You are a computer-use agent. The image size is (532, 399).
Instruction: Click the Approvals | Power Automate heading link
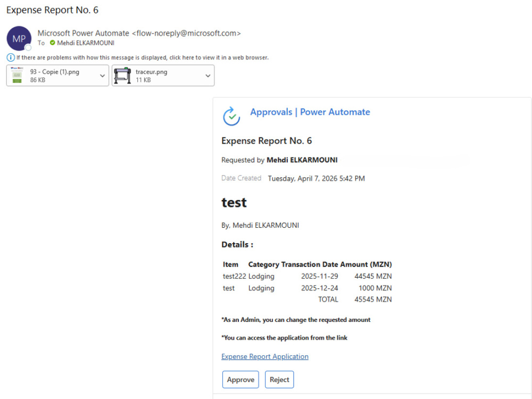click(310, 112)
